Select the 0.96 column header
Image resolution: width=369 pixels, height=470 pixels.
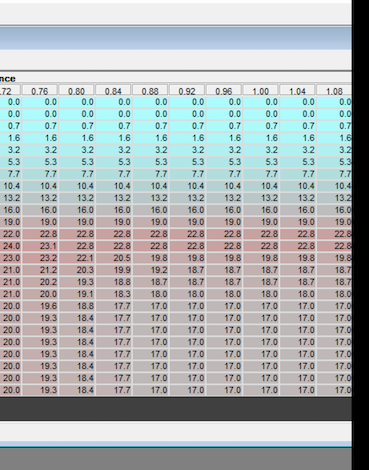coord(224,90)
